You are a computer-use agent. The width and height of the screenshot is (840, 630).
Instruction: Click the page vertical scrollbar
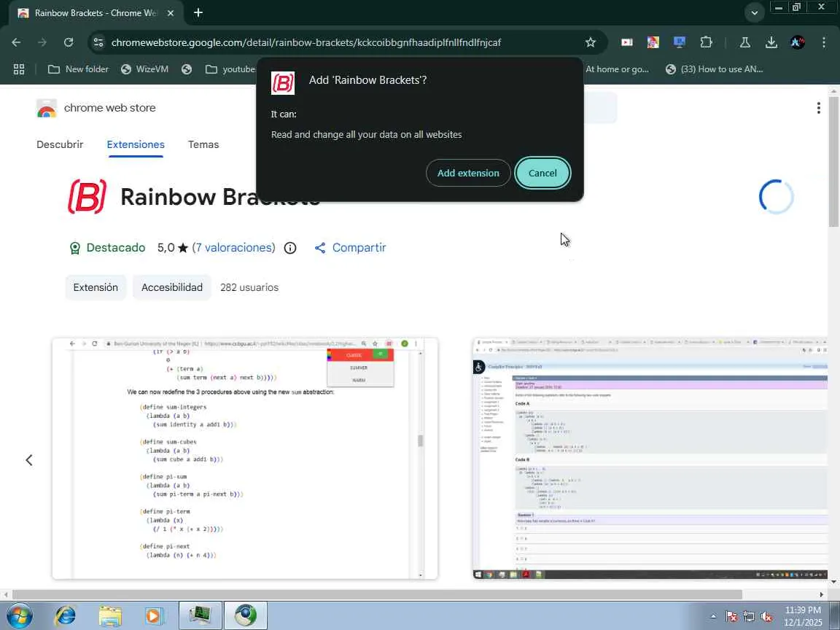point(833,162)
